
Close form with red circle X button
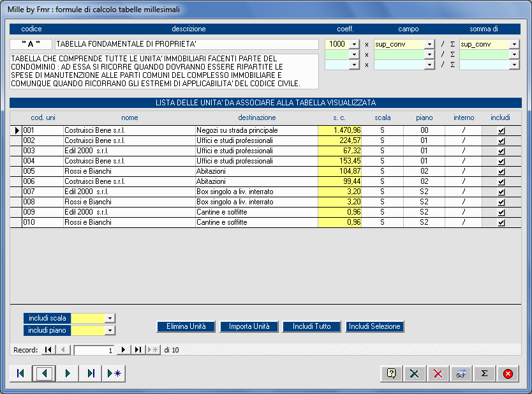pos(508,374)
